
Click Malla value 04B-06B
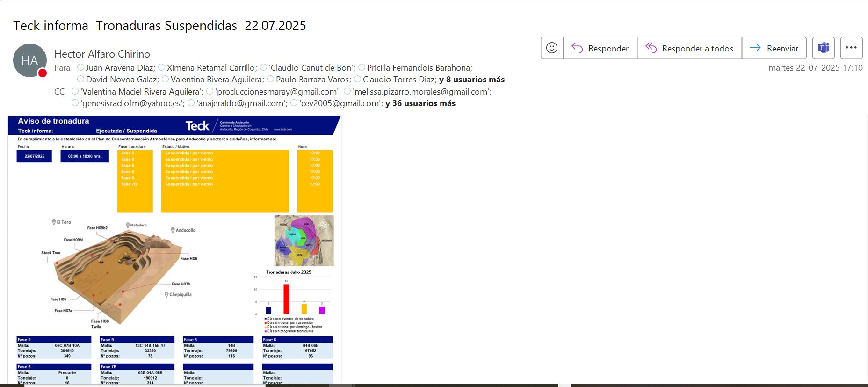(x=311, y=345)
